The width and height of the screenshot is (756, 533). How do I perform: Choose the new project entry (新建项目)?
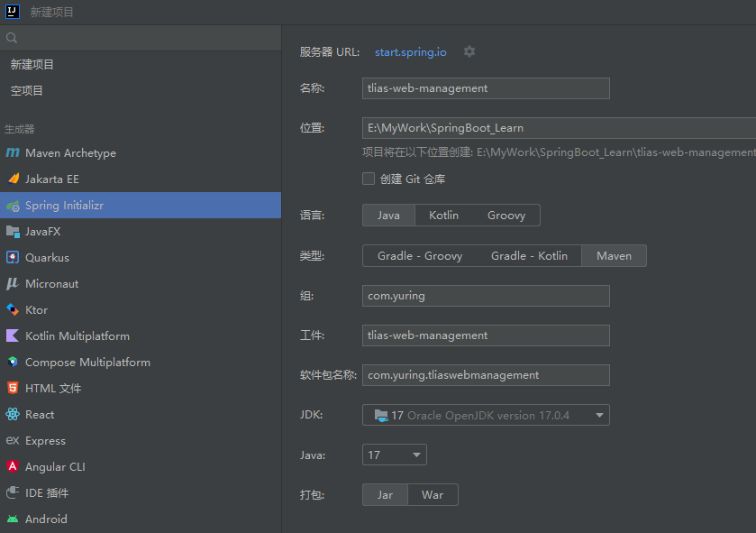coord(32,65)
